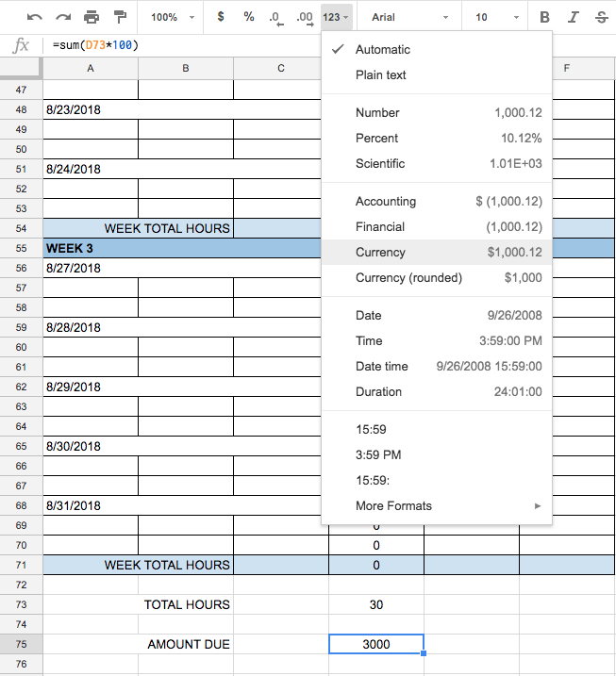Viewport: 616px width, 676px height.
Task: Click the 8/24/2018 date cell
Action: (182, 169)
